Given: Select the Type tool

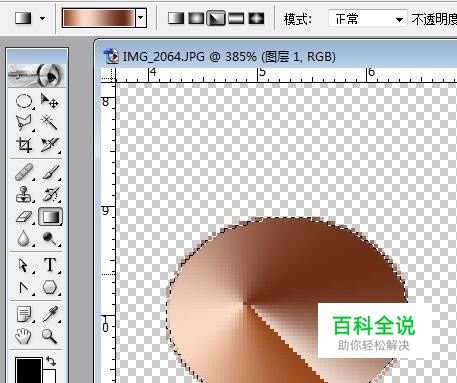Looking at the screenshot, I should (x=50, y=265).
